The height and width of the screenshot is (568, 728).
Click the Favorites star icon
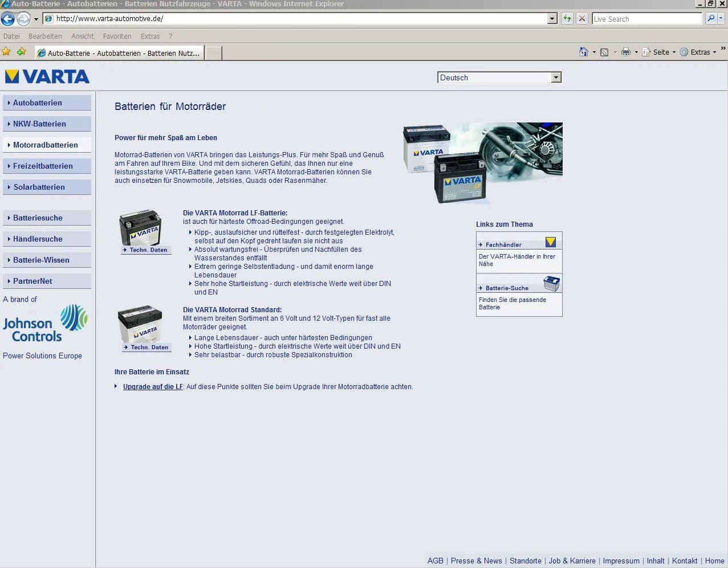click(x=6, y=52)
